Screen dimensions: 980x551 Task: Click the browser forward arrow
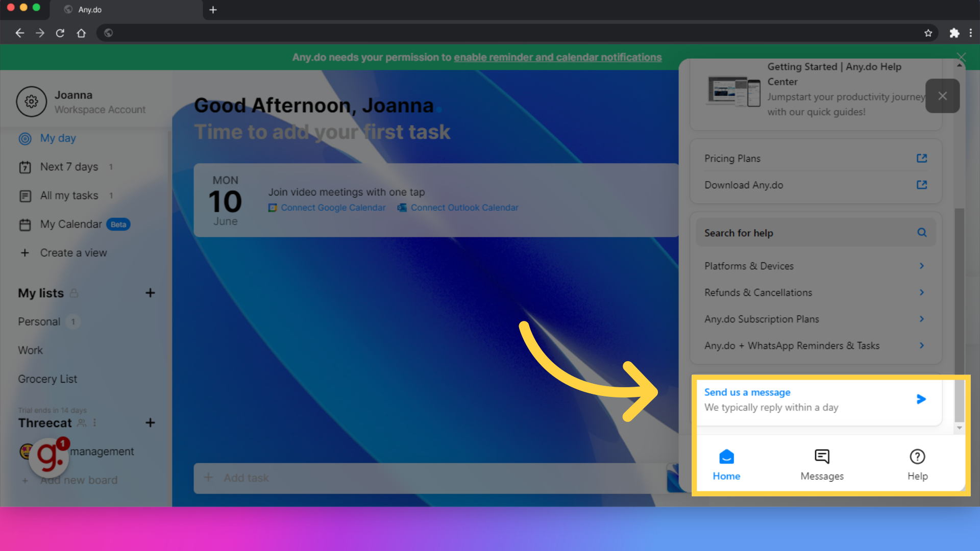[x=40, y=33]
